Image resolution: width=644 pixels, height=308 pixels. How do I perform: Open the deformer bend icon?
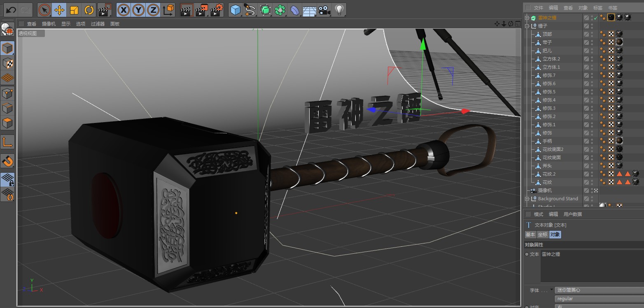295,9
